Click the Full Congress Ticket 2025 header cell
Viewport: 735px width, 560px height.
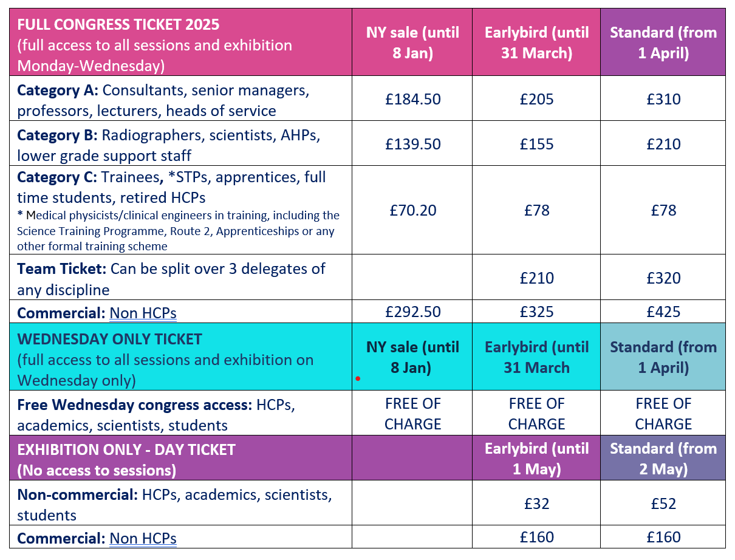pos(181,42)
